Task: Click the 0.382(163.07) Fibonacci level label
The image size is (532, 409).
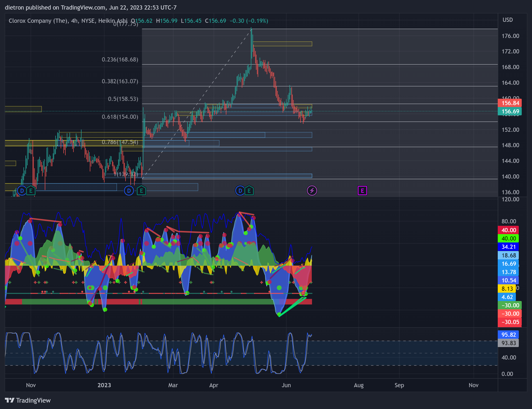Action: coord(120,81)
